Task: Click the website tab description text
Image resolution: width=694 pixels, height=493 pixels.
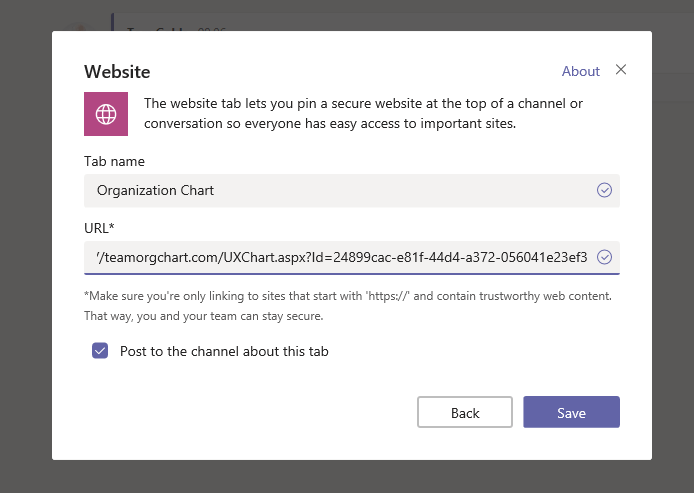Action: point(364,113)
